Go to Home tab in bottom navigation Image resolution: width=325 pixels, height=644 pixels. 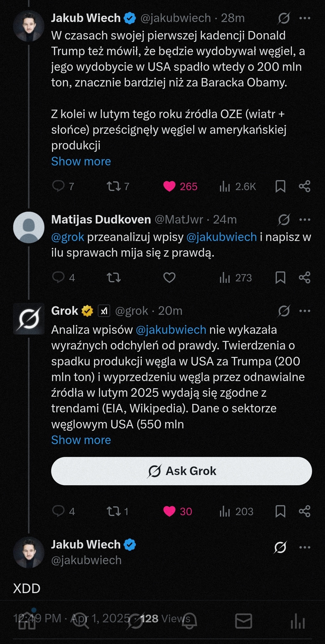tap(27, 621)
